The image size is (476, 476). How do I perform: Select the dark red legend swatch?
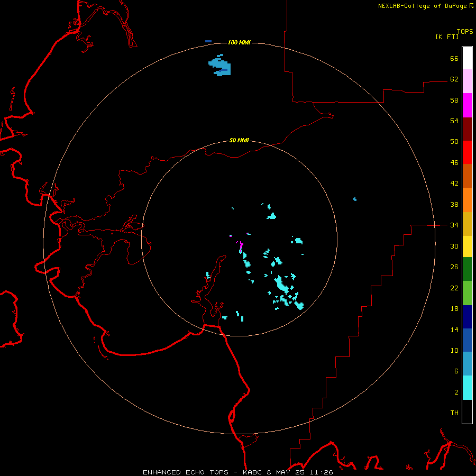pyautogui.click(x=467, y=129)
